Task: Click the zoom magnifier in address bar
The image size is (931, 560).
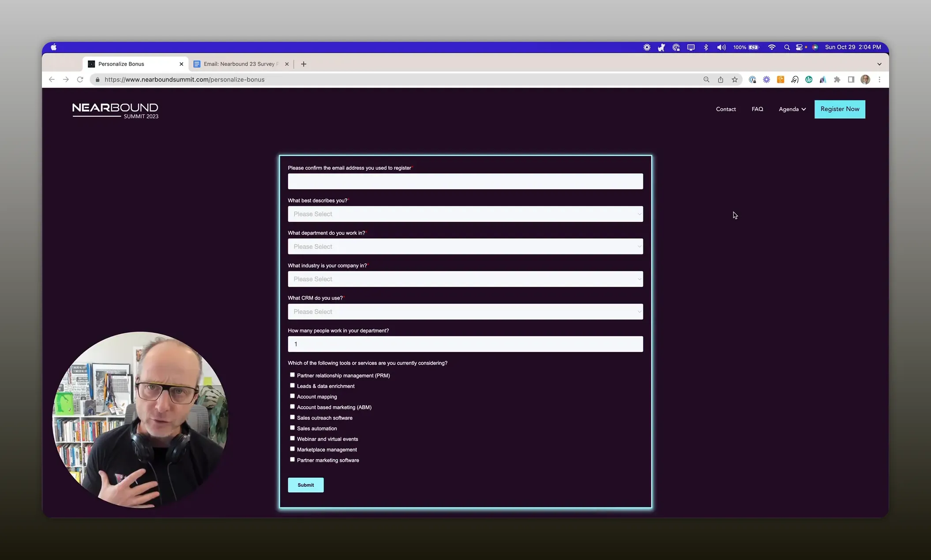Action: (706, 79)
